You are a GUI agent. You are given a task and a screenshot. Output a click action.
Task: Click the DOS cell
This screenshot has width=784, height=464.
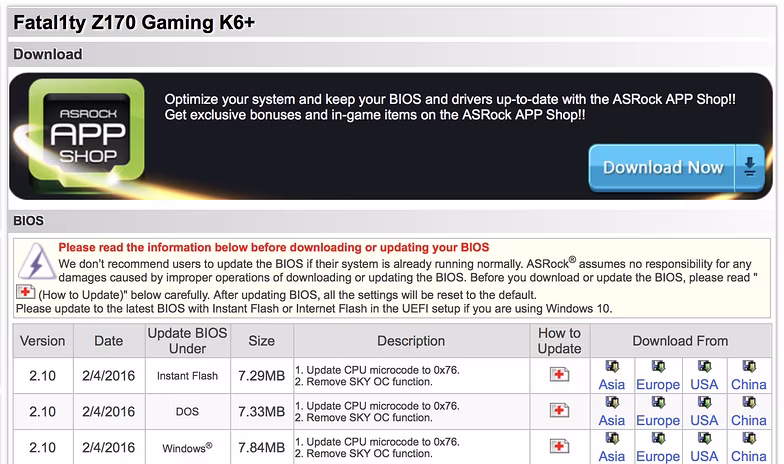(x=188, y=412)
